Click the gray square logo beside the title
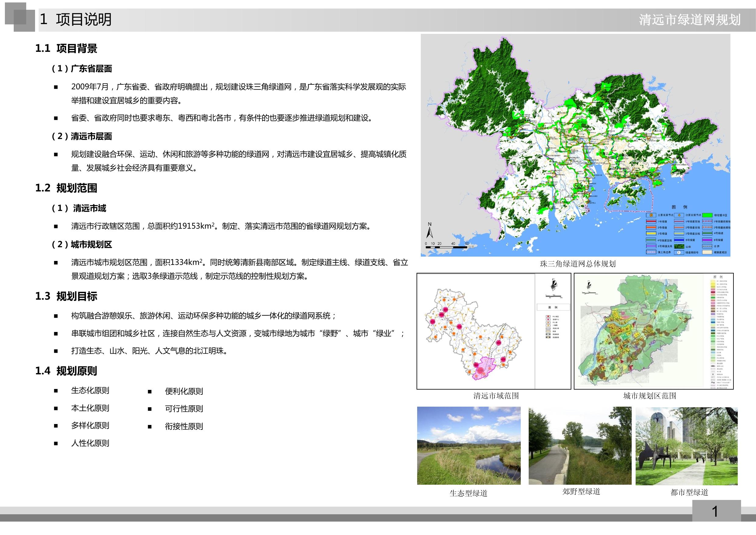756x535 pixels. point(20,17)
